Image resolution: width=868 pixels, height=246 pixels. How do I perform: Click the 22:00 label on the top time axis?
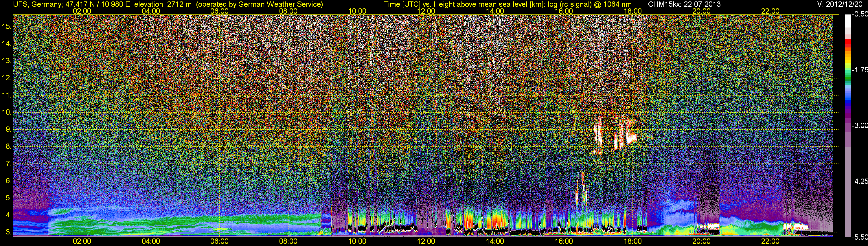770,11
